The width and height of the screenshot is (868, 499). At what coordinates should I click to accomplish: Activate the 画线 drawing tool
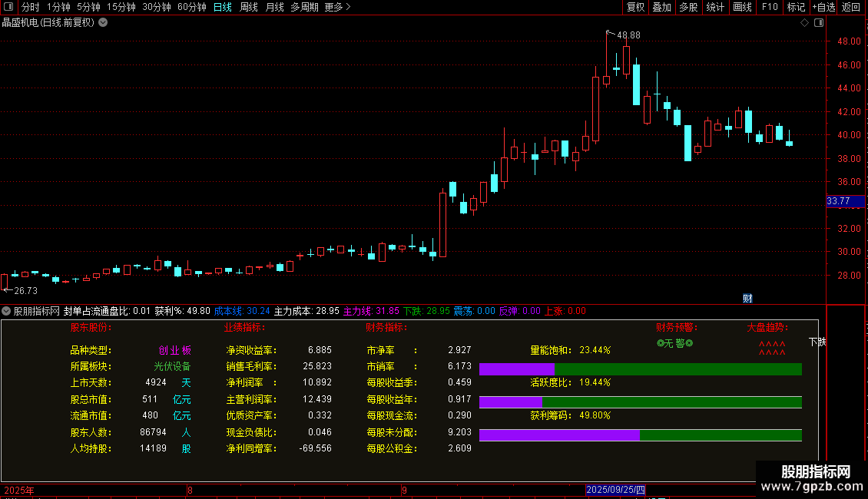pyautogui.click(x=742, y=7)
